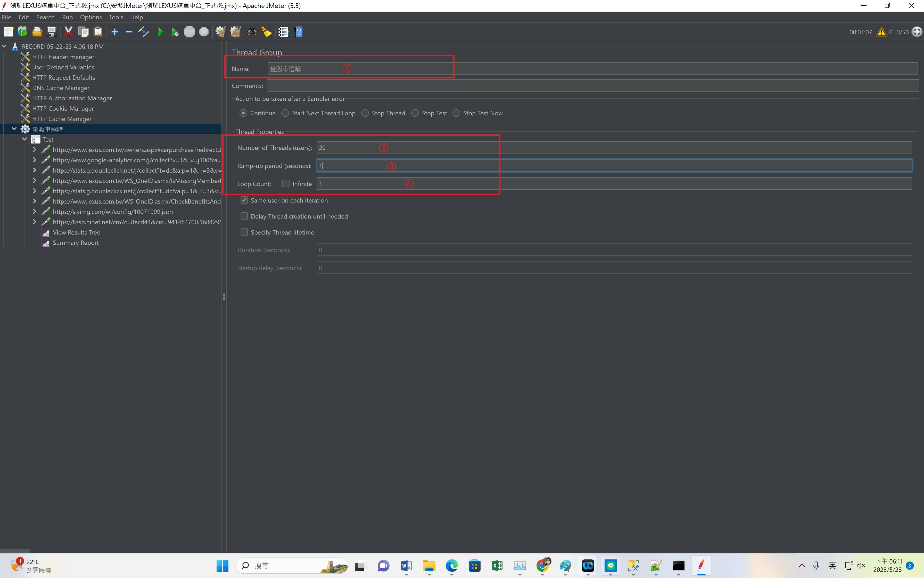Open the Search menu

point(45,17)
